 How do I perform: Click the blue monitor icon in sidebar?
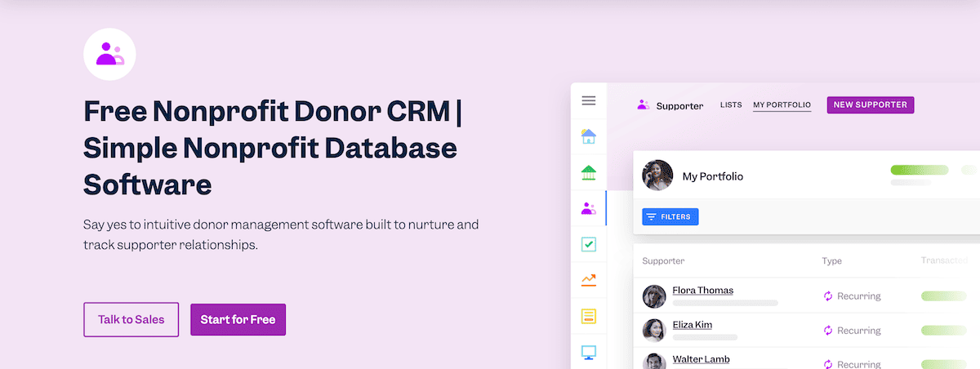(588, 352)
